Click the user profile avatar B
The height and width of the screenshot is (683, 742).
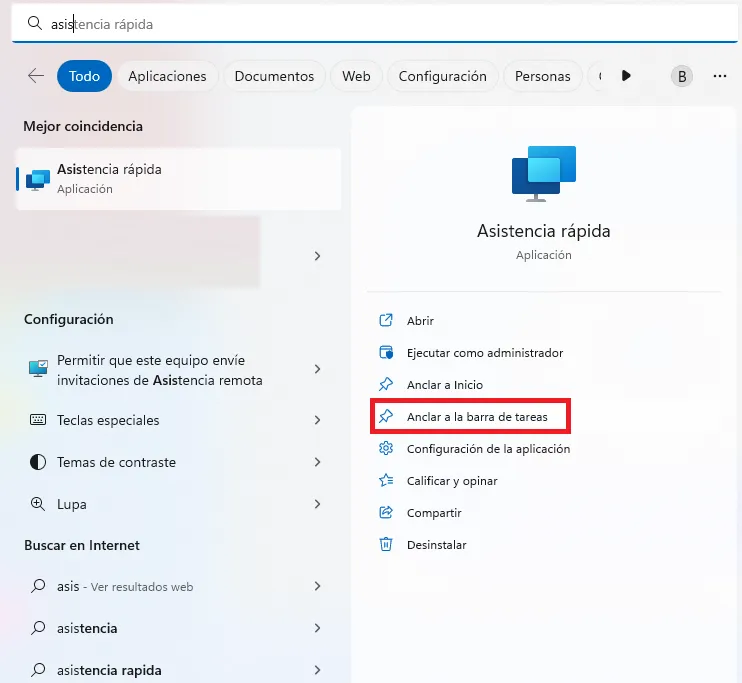(682, 76)
